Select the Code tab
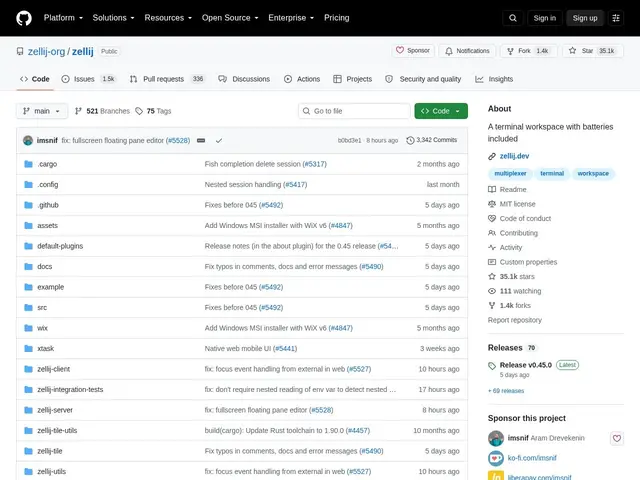The height and width of the screenshot is (480, 640). pos(35,79)
